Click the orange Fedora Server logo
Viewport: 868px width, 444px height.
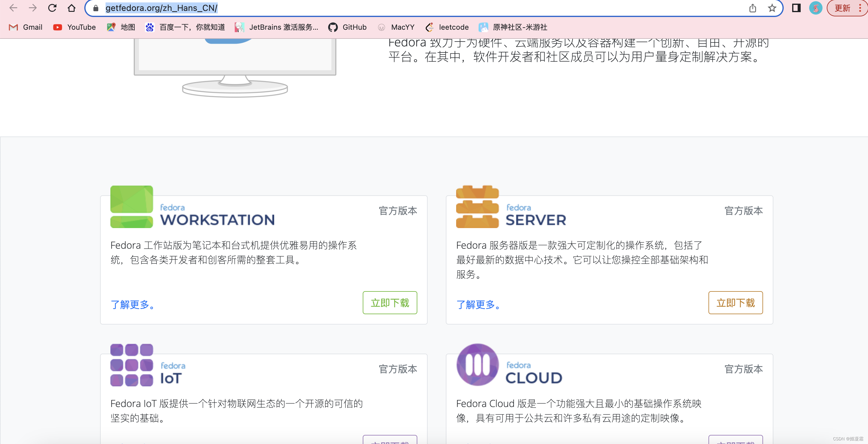point(477,207)
